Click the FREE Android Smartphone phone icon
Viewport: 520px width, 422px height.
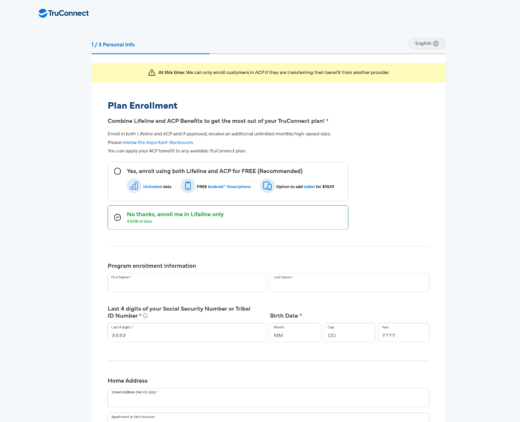tap(188, 186)
